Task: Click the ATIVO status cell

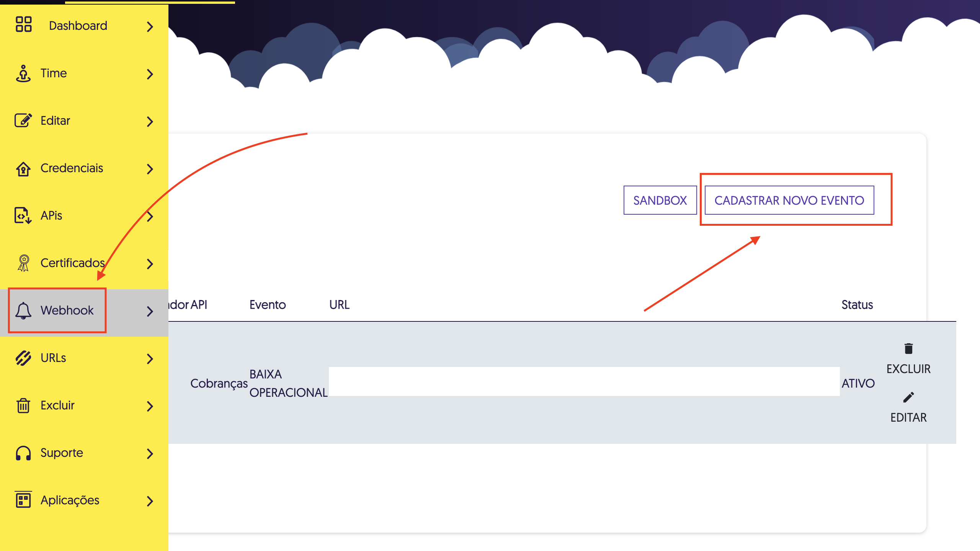Action: 858,383
